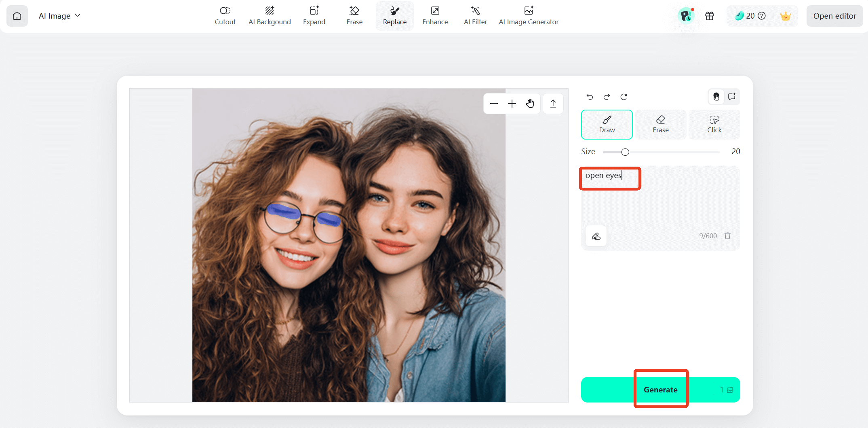Image resolution: width=868 pixels, height=428 pixels.
Task: Click the brush Size slider handle
Action: coord(625,152)
